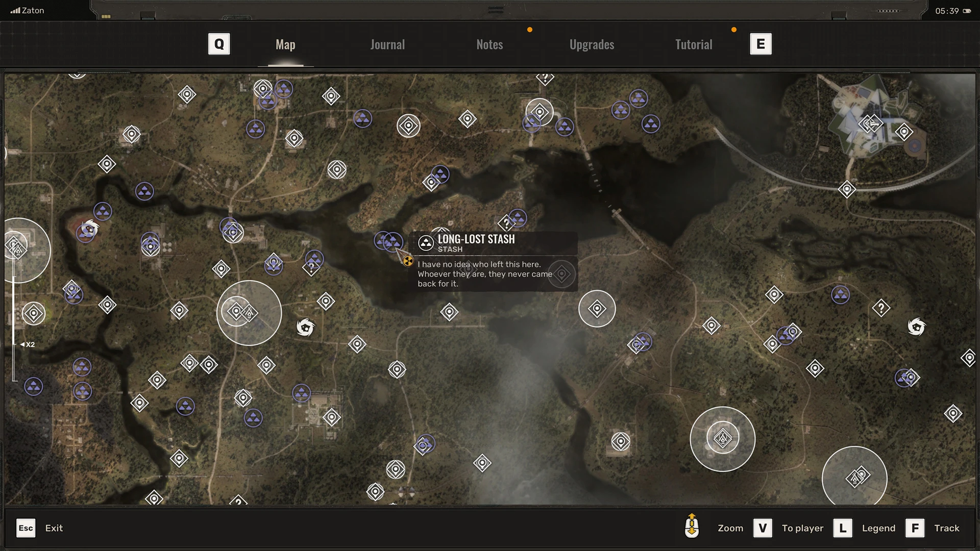Click the stash icon in Long-Lost Stash tooltip header

[426, 243]
